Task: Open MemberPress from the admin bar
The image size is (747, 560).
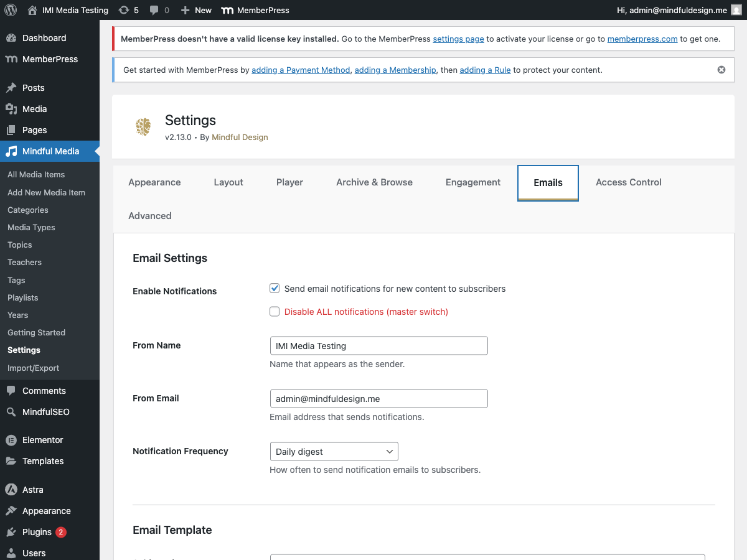Action: click(x=255, y=10)
